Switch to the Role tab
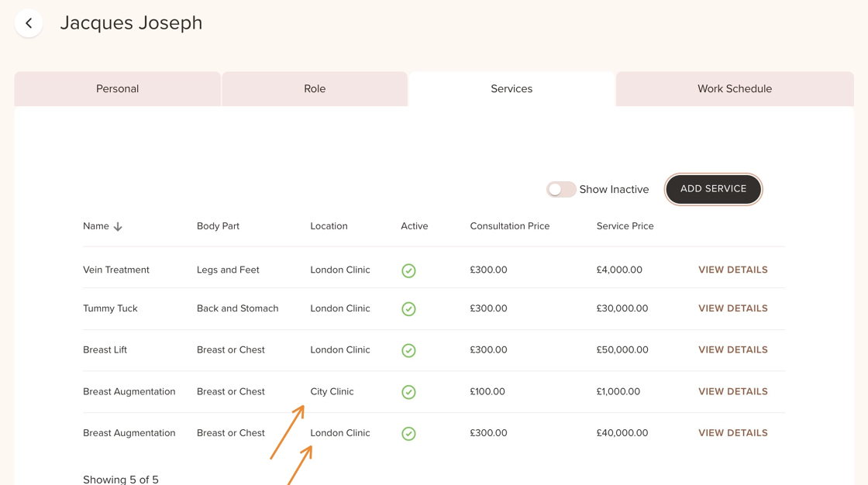 coord(315,89)
